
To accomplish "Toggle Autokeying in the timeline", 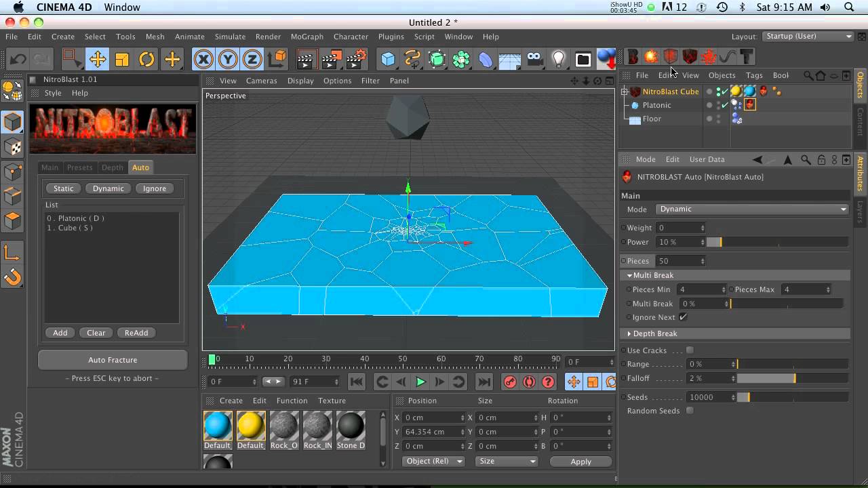I will click(529, 382).
